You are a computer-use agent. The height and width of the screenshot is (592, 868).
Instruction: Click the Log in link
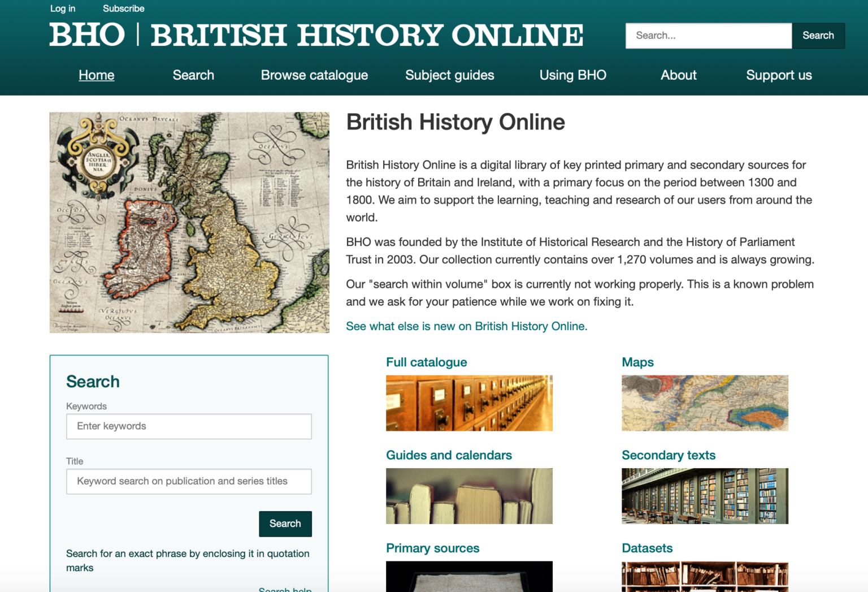(63, 8)
